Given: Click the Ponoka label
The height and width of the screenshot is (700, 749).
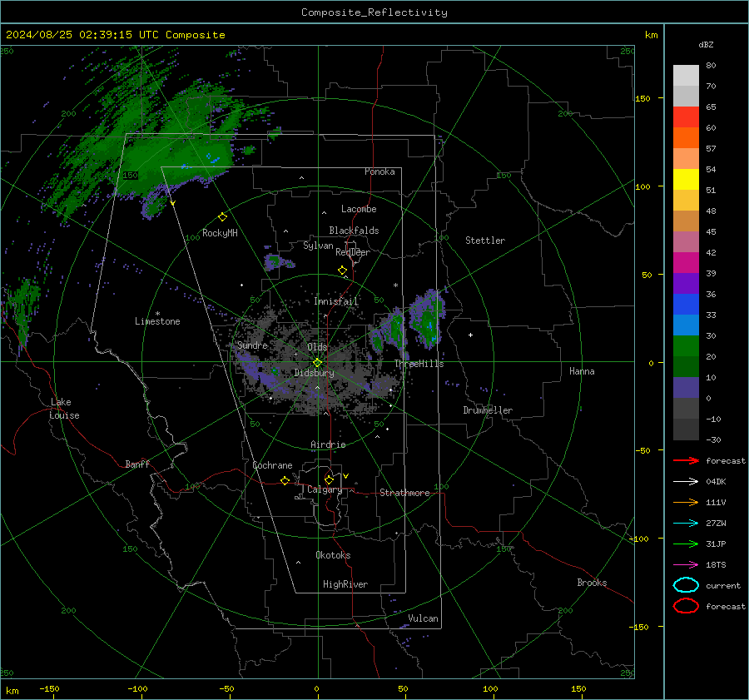Looking at the screenshot, I should click(379, 171).
